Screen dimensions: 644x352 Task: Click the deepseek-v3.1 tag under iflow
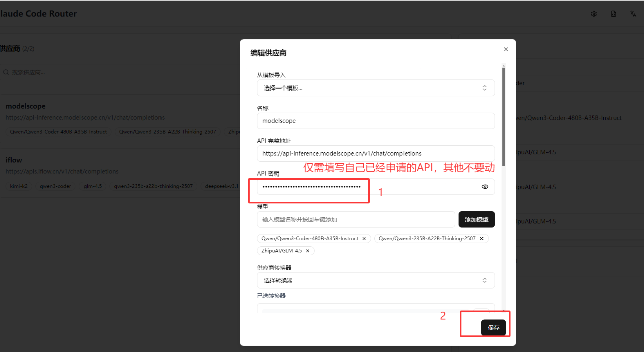click(x=221, y=186)
